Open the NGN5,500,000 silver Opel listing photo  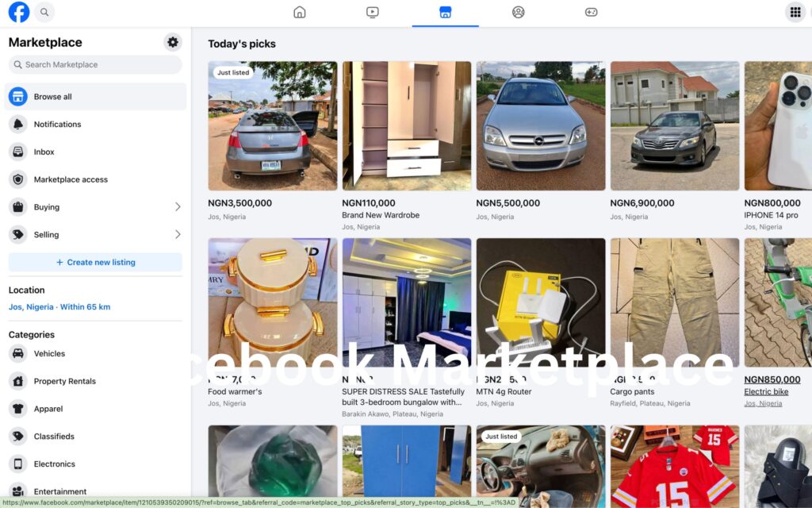pyautogui.click(x=541, y=126)
